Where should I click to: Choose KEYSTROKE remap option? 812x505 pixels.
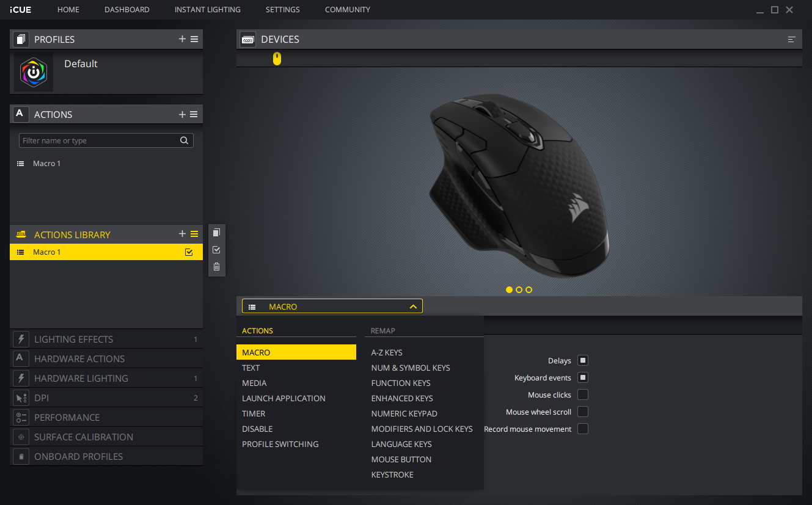coord(392,474)
